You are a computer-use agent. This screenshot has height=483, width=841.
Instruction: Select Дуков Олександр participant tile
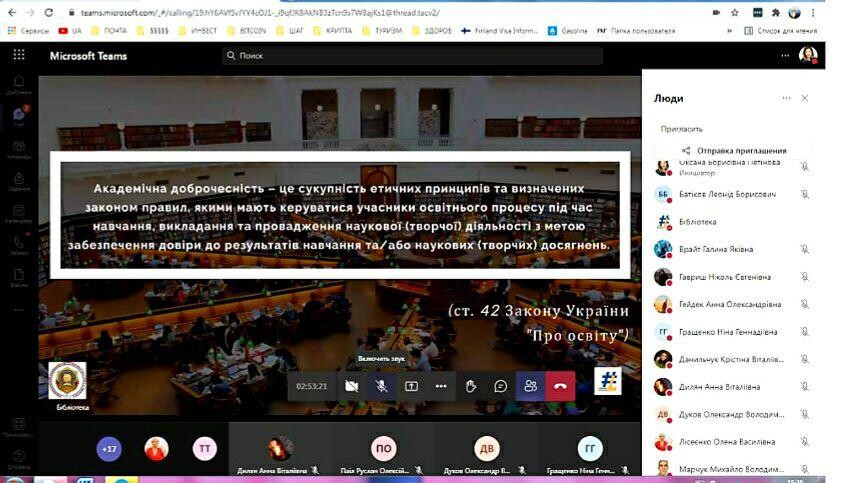coord(486,449)
